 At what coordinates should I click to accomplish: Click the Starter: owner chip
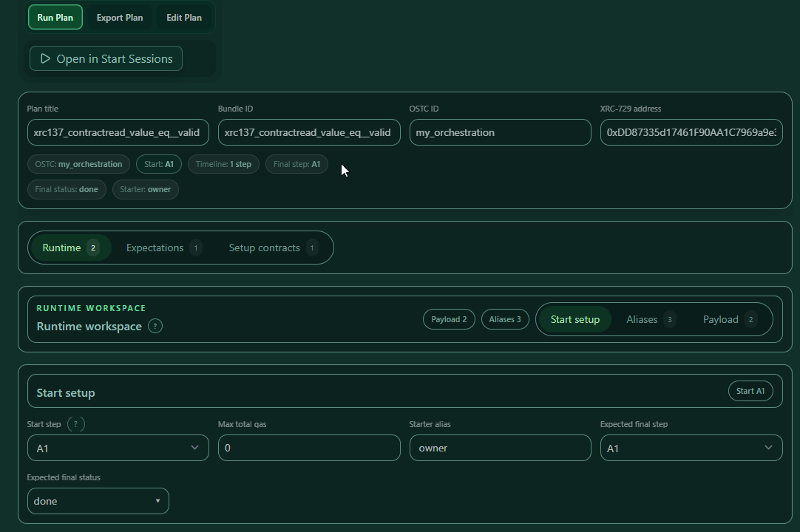pyautogui.click(x=146, y=189)
